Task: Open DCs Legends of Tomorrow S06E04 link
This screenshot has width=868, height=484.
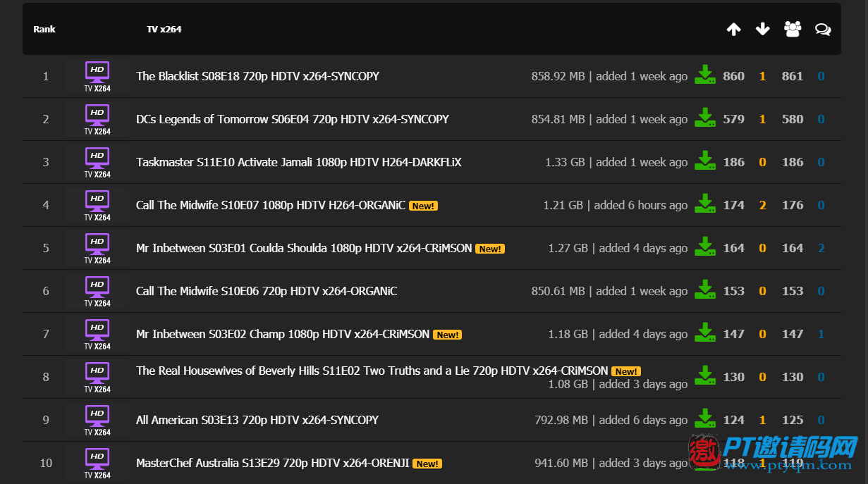Action: coord(293,119)
